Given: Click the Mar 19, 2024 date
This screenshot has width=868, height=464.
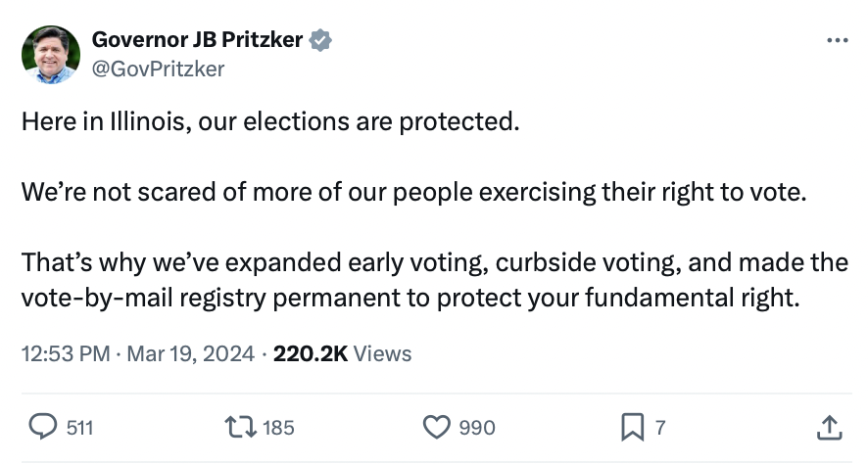Looking at the screenshot, I should click(192, 353).
